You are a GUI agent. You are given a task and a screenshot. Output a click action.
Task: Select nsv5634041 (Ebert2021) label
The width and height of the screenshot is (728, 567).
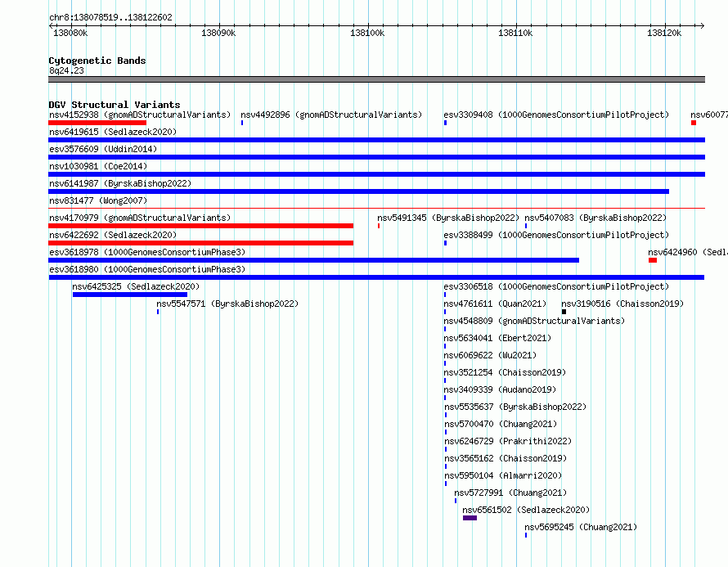[497, 338]
